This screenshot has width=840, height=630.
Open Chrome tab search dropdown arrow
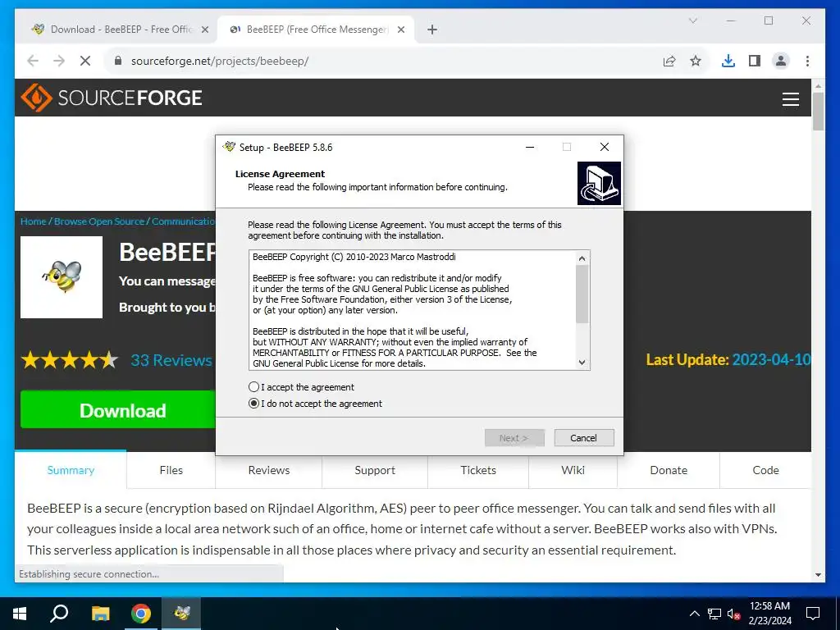click(692, 21)
